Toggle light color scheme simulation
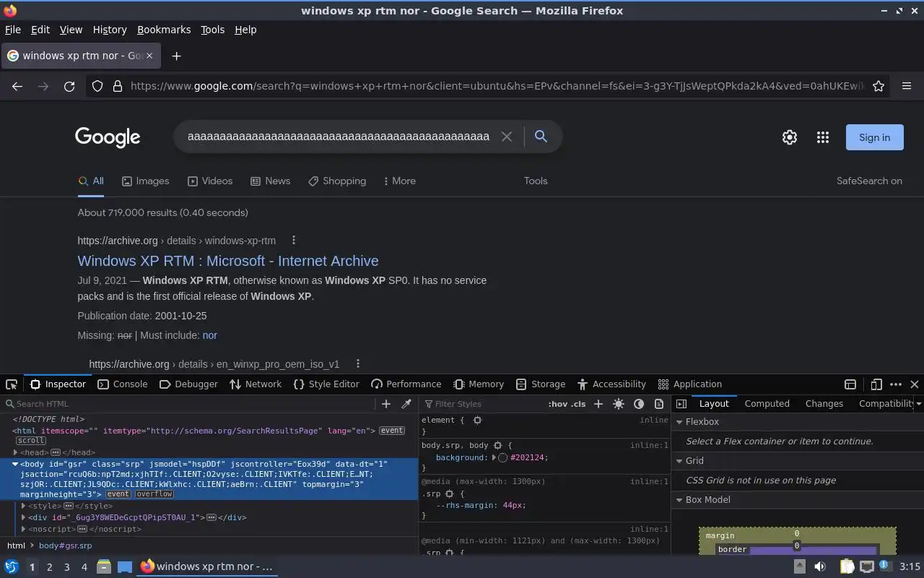This screenshot has width=924, height=578. coord(619,404)
